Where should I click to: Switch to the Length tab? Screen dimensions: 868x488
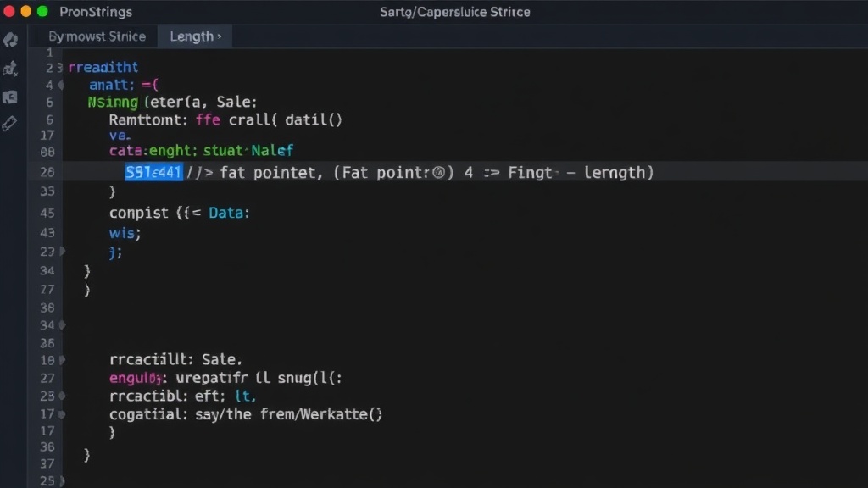(x=195, y=36)
